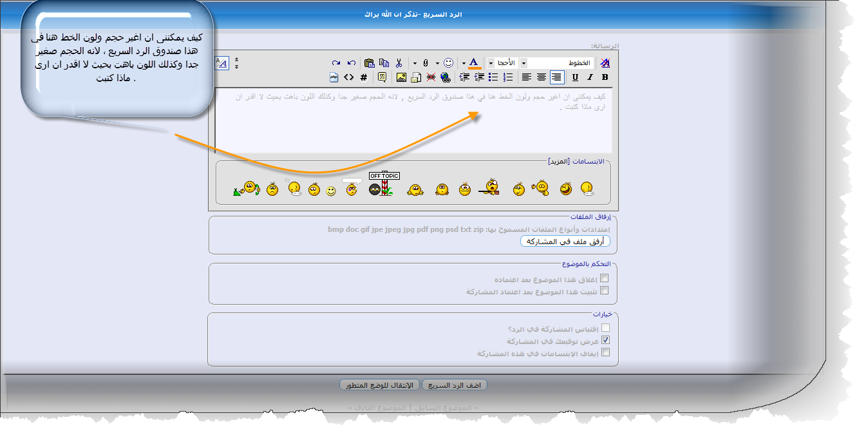Click the Insert Image icon

pos(401,77)
